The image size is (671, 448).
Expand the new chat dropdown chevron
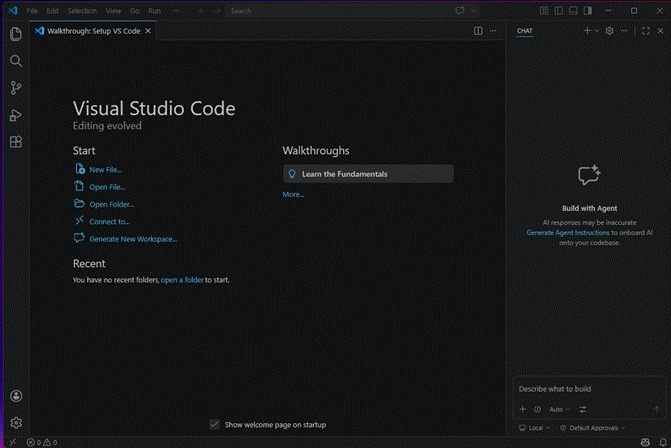(597, 31)
